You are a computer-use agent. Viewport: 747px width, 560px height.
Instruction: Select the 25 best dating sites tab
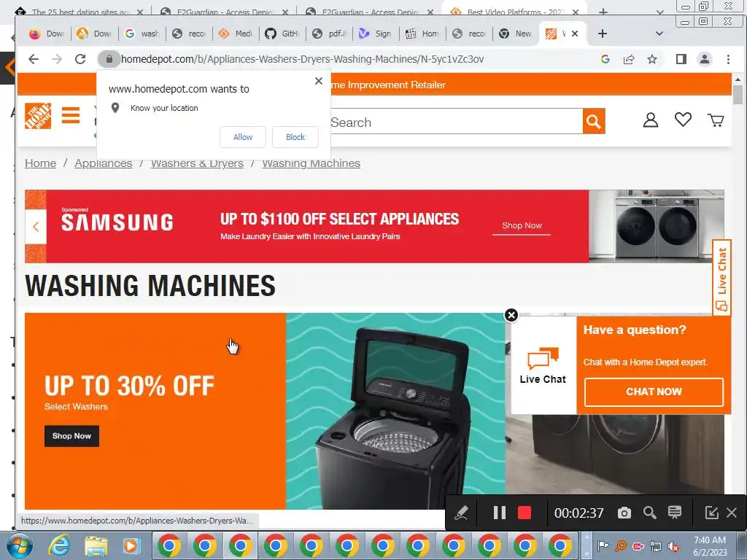[x=79, y=12]
